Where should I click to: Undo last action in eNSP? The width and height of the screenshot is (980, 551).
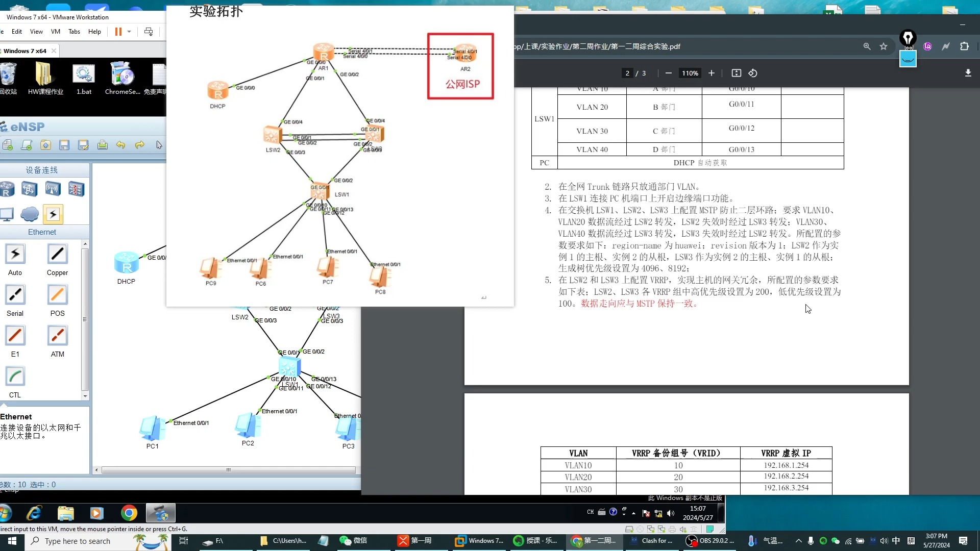pos(120,145)
